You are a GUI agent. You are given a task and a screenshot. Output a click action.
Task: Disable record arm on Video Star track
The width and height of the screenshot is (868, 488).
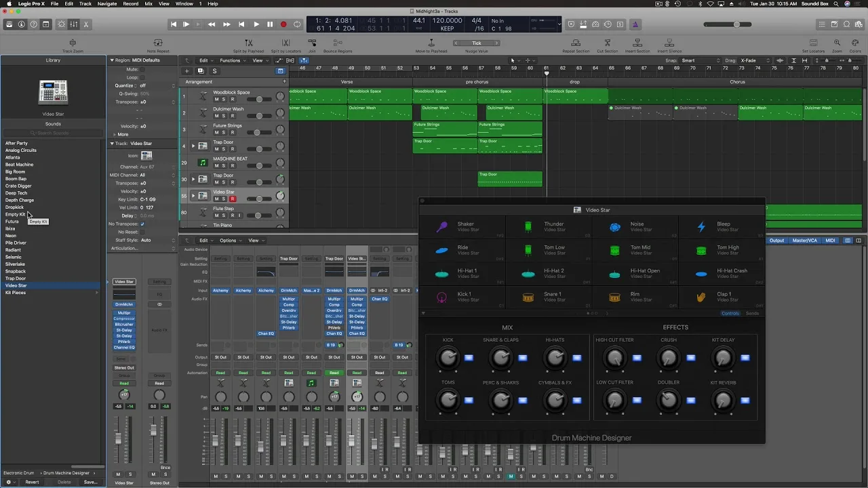232,199
